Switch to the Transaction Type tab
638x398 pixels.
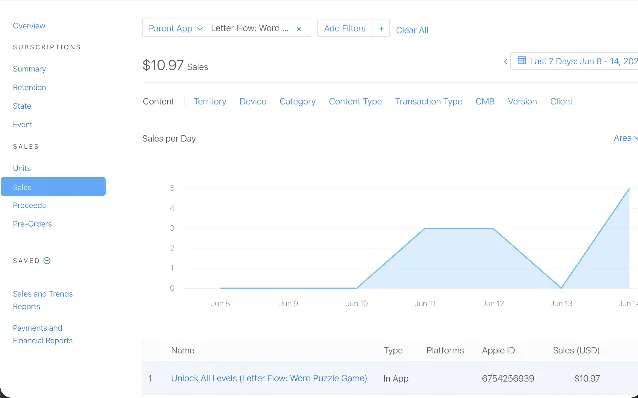428,102
